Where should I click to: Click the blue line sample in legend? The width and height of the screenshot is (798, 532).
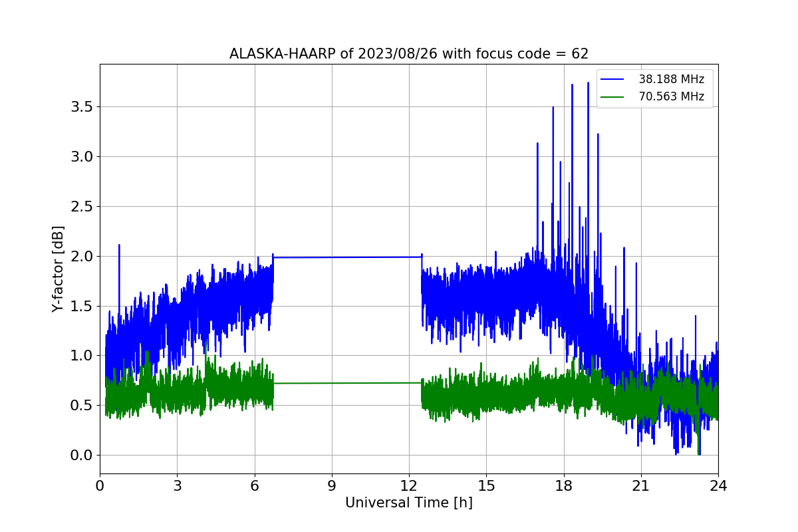[x=613, y=80]
